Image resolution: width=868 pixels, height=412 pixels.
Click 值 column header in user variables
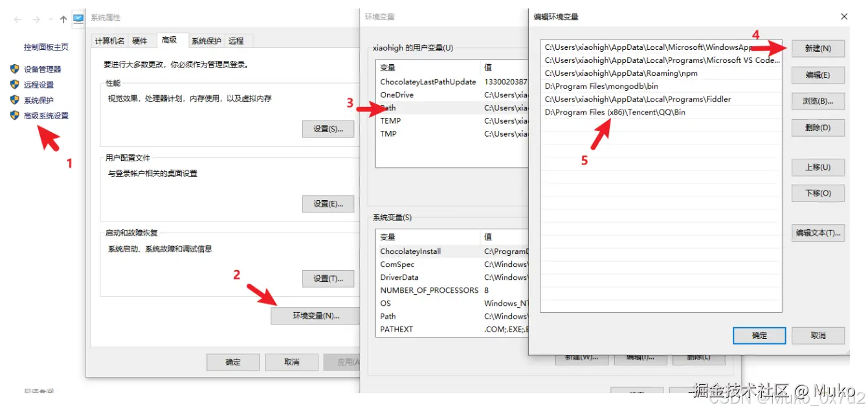coord(505,67)
